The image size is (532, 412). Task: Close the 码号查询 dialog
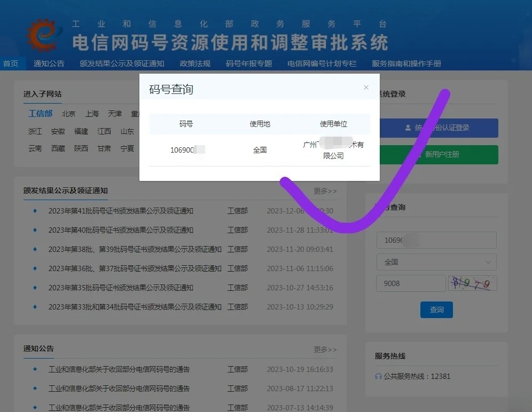coord(366,87)
